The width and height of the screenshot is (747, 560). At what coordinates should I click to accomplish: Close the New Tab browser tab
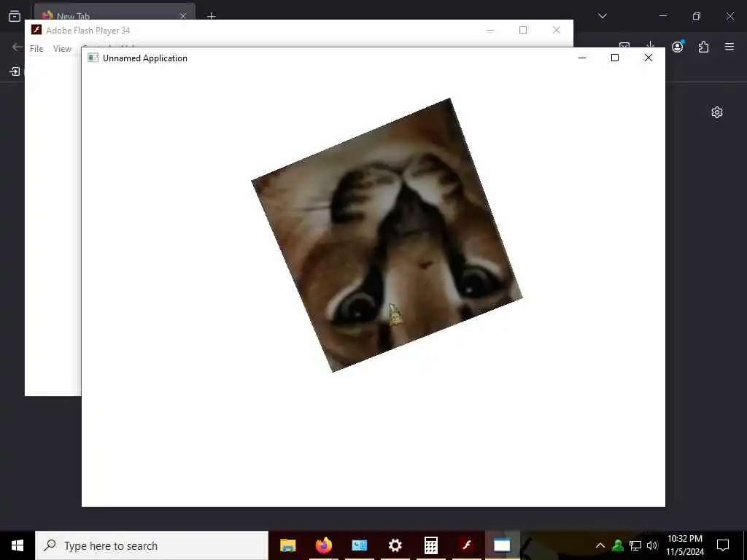(x=183, y=16)
